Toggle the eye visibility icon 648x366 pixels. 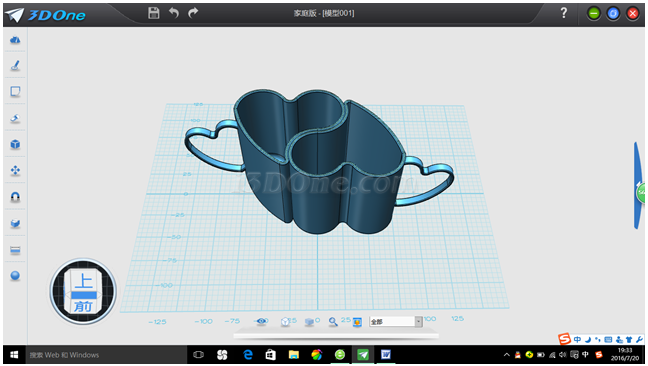click(262, 321)
